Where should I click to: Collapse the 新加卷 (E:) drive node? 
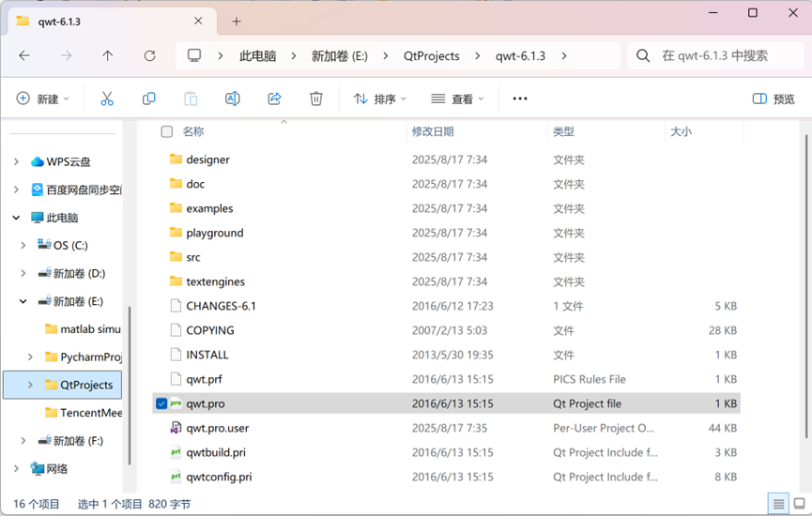tap(23, 301)
